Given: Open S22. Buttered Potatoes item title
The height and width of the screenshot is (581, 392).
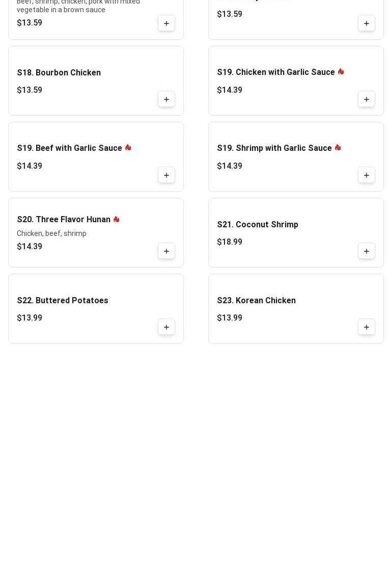Looking at the screenshot, I should coord(63,301).
